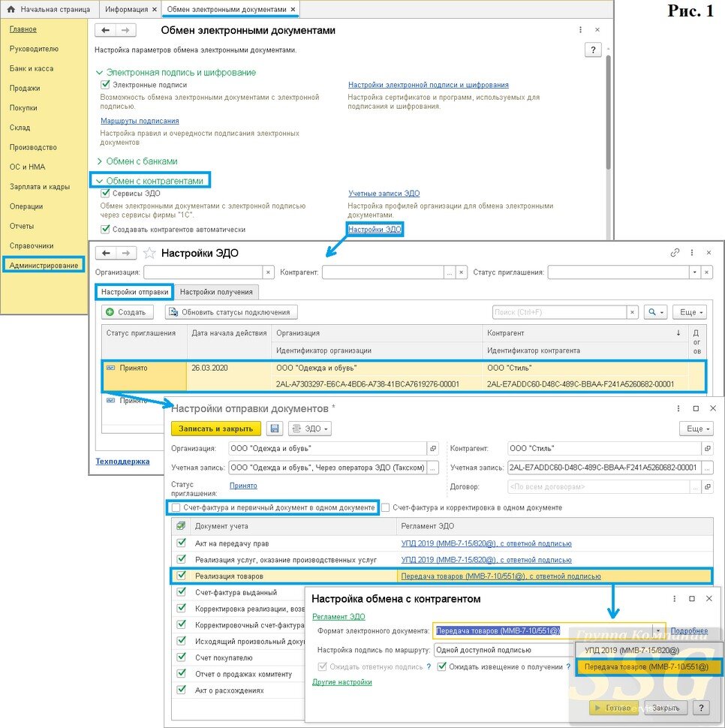Open help question mark in exchange settings
Image resolution: width=725 pixels, height=728 pixels.
(593, 50)
